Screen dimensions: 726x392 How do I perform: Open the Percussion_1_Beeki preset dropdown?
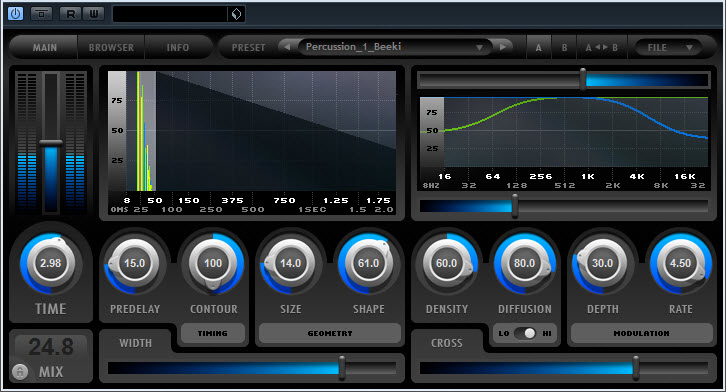coord(395,47)
